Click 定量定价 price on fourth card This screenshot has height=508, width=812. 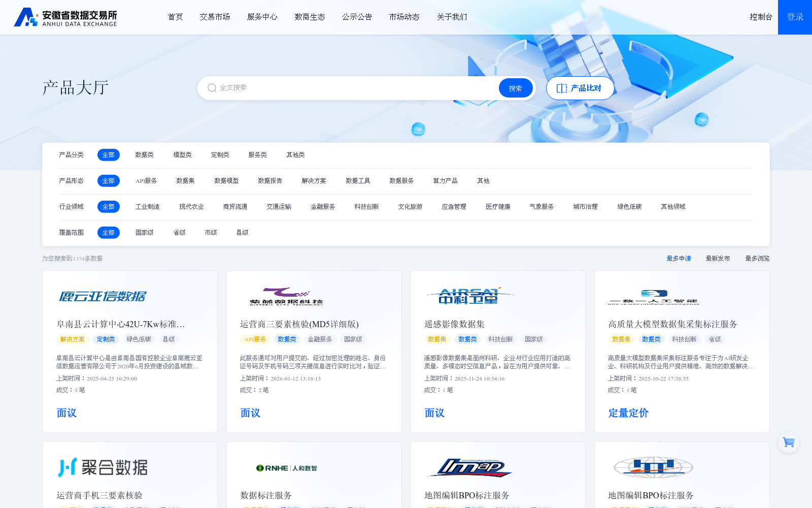(628, 413)
